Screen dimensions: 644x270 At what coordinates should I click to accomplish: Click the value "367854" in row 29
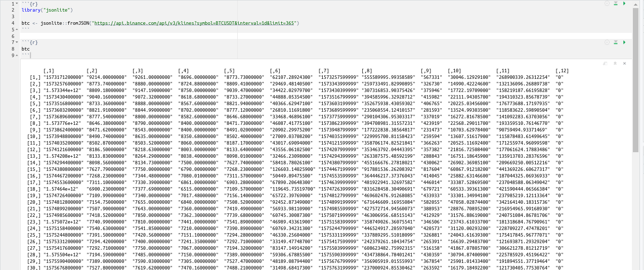[x=431, y=260]
